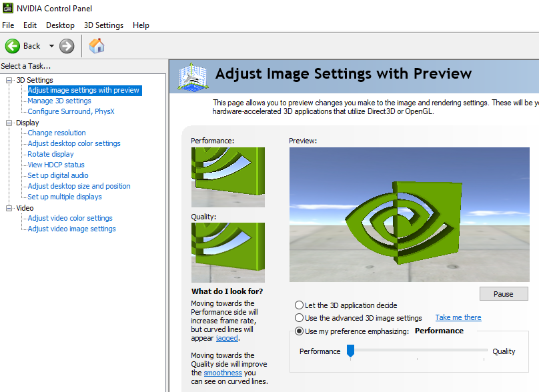
Task: Go to the Home house icon
Action: (97, 46)
